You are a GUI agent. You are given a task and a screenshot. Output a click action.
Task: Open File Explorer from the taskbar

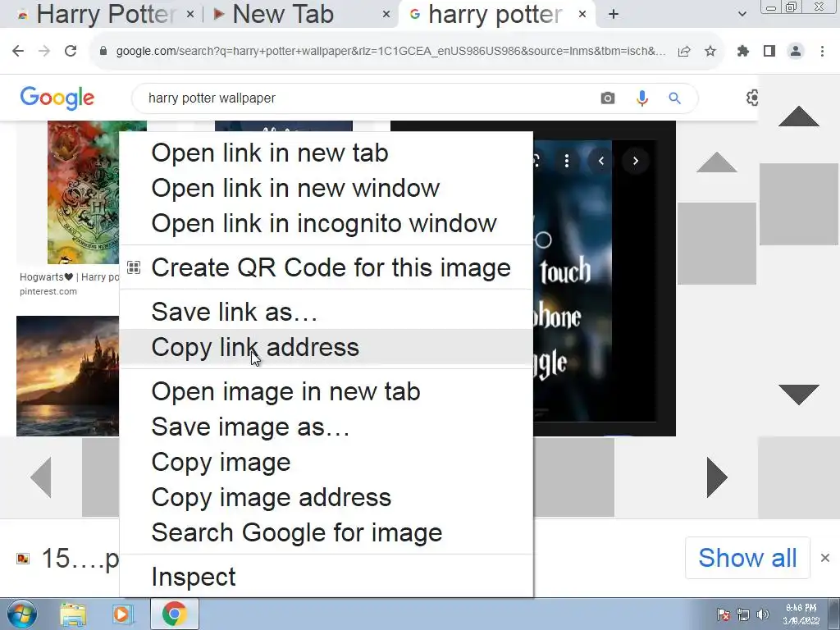pos(73,614)
